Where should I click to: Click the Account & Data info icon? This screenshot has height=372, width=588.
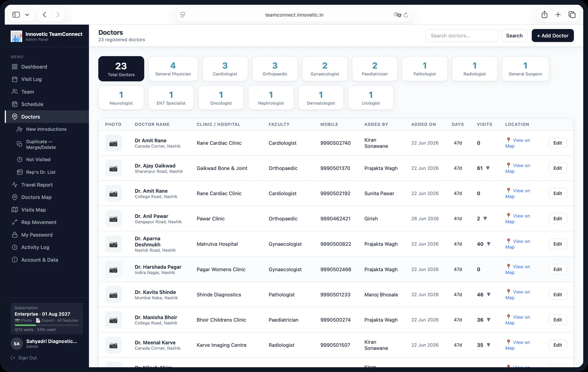[x=15, y=260]
